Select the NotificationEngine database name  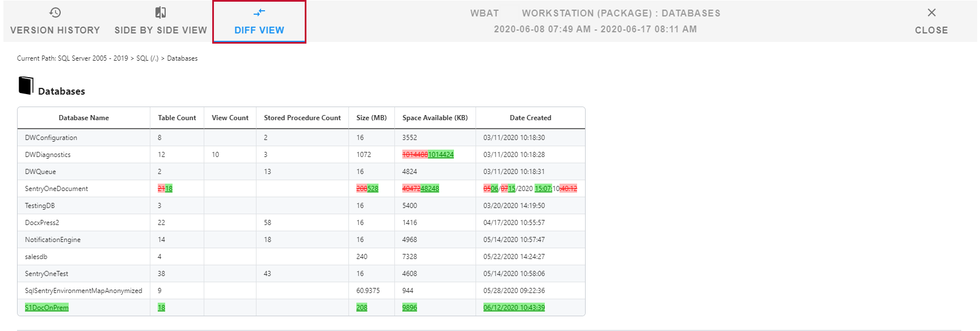(53, 240)
